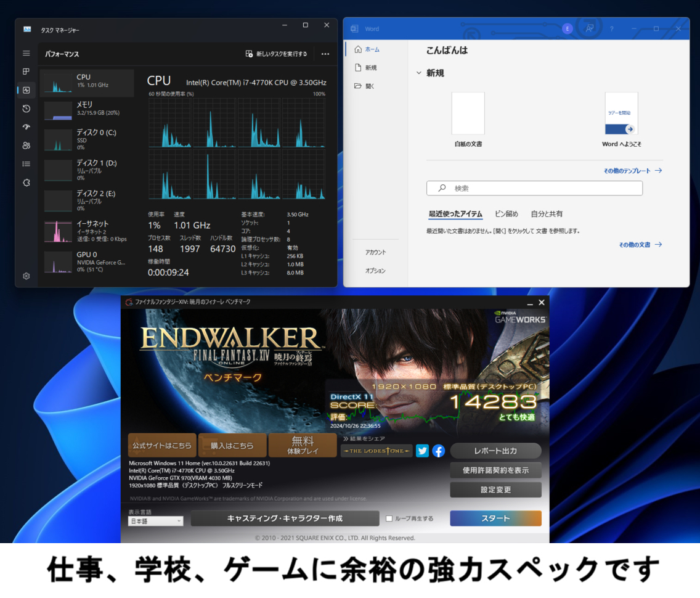Viewport: 700px width, 598px height.
Task: Close the benchmark window
Action: click(x=542, y=302)
